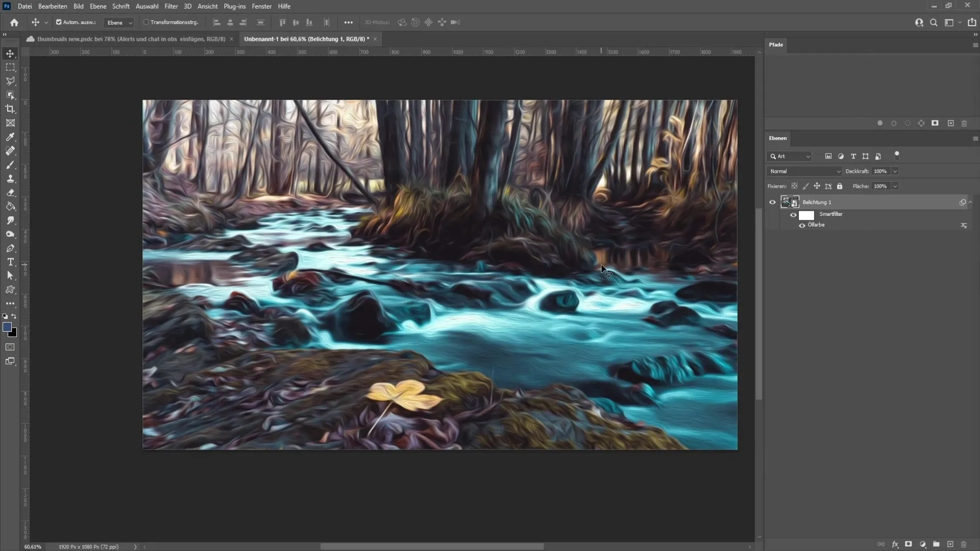Select the Path Selection tool

pos(10,275)
